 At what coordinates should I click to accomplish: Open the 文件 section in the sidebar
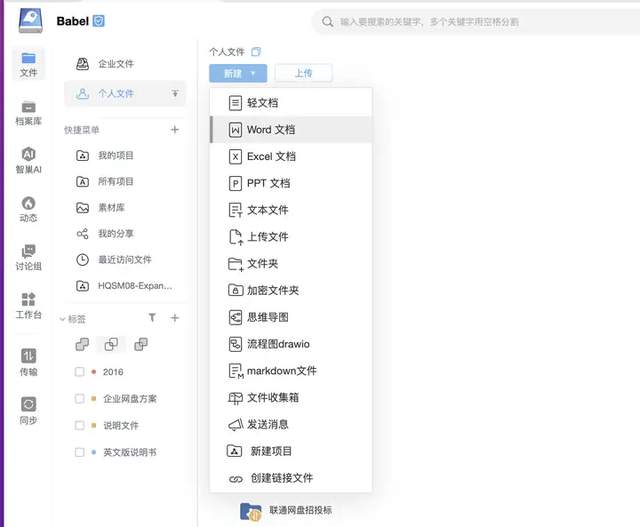tap(28, 64)
